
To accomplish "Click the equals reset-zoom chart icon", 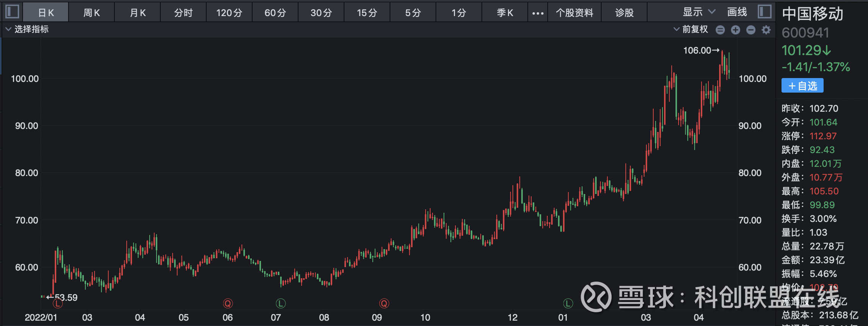I will click(x=720, y=30).
